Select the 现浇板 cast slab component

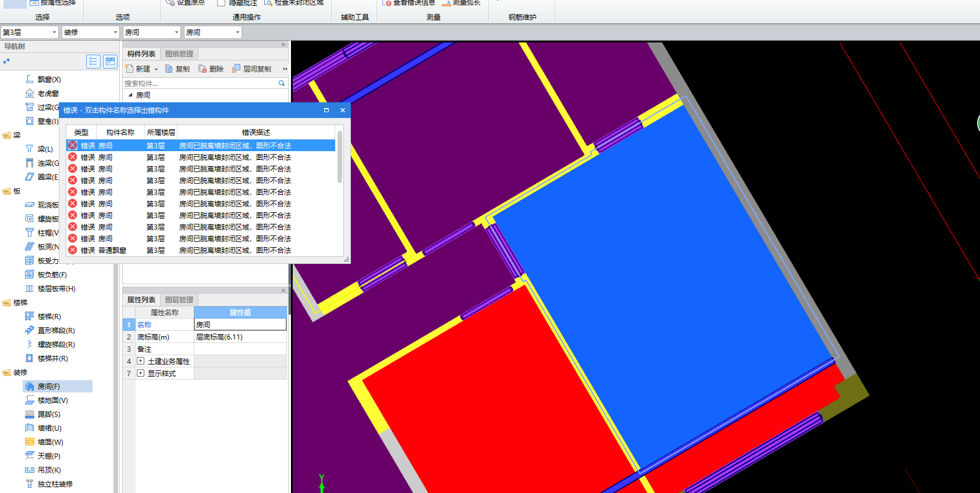coord(42,205)
